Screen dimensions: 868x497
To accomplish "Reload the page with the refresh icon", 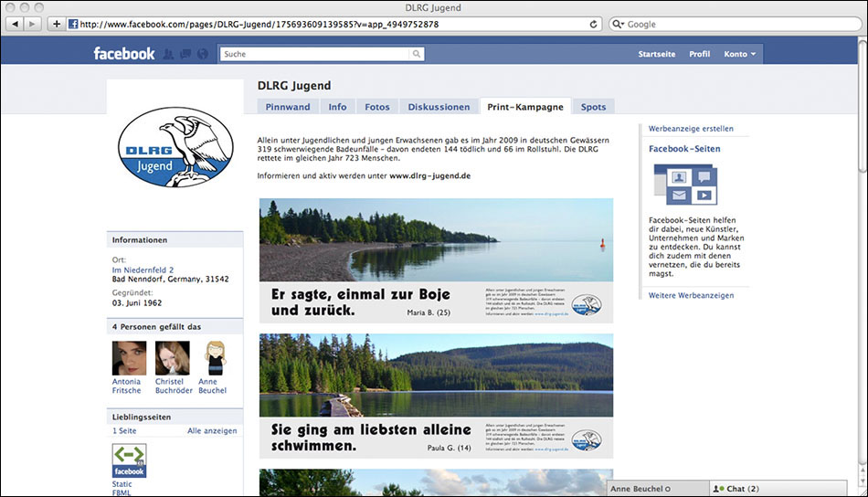I will coord(593,24).
